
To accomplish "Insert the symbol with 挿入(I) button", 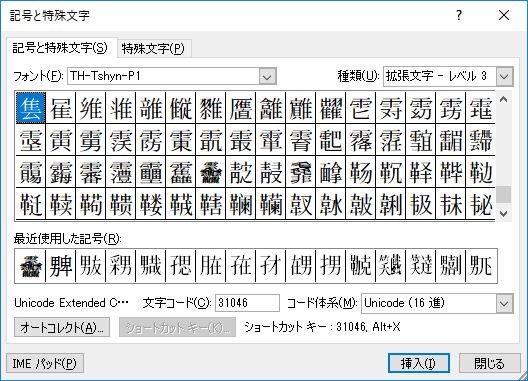I will coord(419,363).
